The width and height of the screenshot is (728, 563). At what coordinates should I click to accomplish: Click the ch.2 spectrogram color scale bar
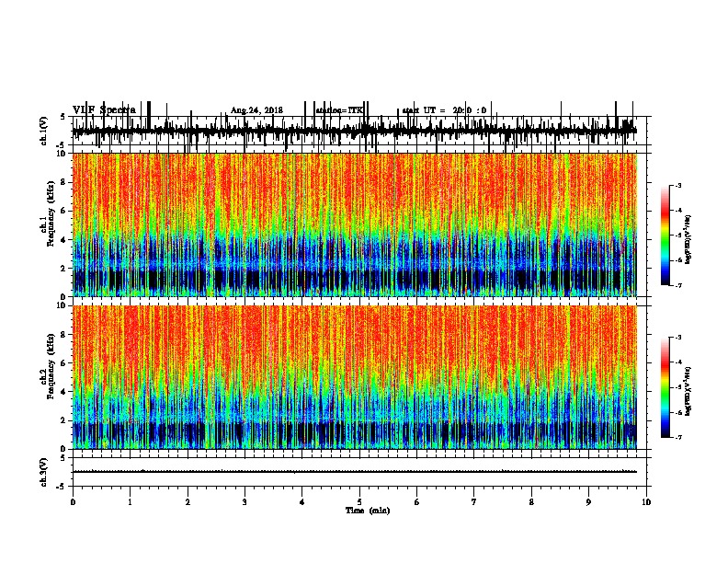665,387
